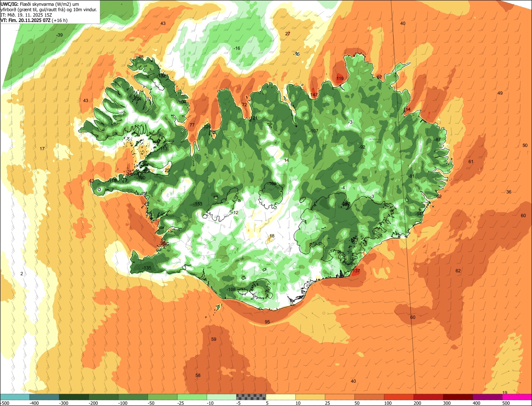
Task: Select the '95' flux value on the map
Action: tap(267, 322)
